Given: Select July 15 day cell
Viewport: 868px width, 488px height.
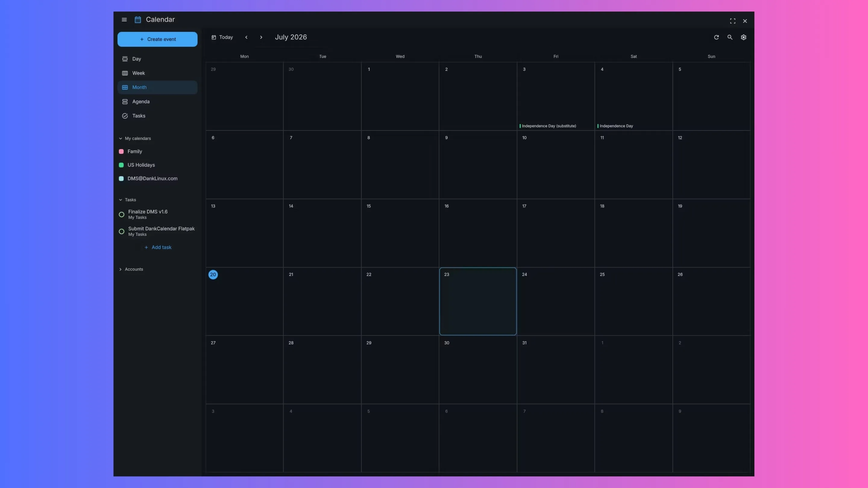Looking at the screenshot, I should (x=400, y=233).
